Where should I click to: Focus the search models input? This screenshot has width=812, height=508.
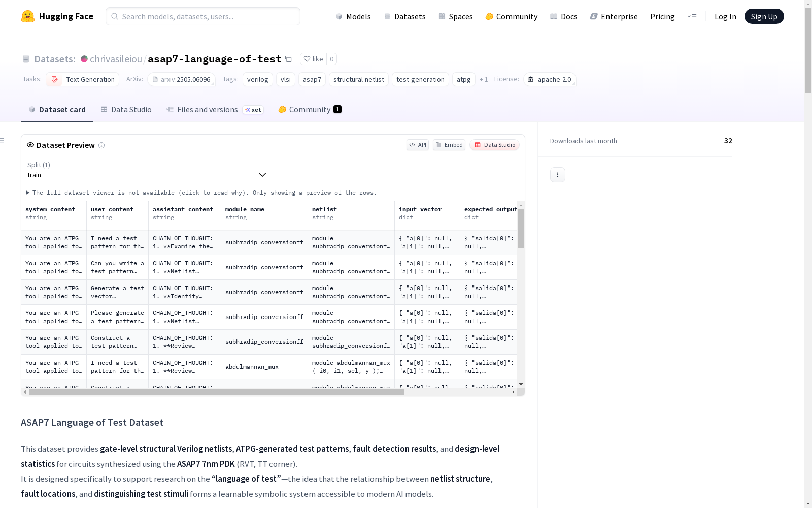[x=203, y=16]
